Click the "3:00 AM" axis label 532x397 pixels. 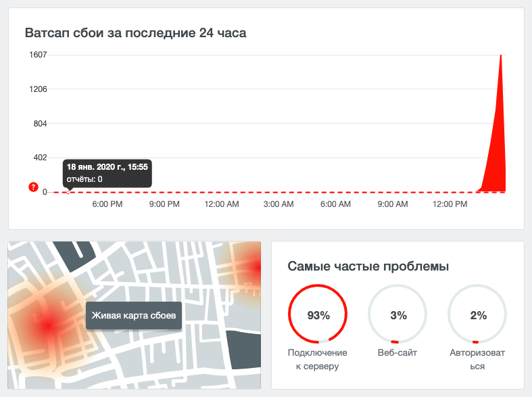click(x=279, y=204)
